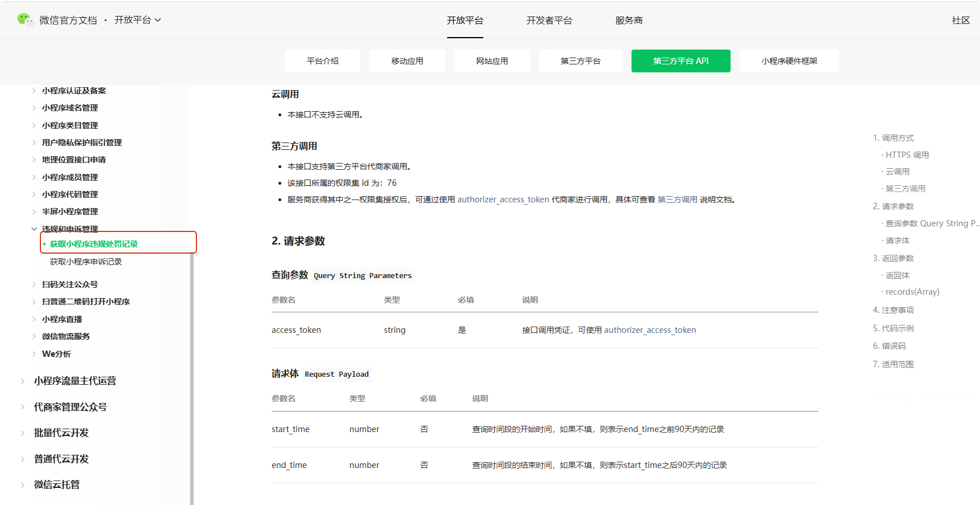Open 第三方调用 说明文档 link

pos(678,199)
